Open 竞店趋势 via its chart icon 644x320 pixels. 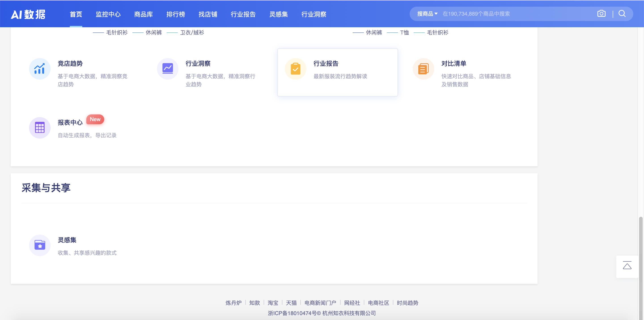(x=40, y=68)
